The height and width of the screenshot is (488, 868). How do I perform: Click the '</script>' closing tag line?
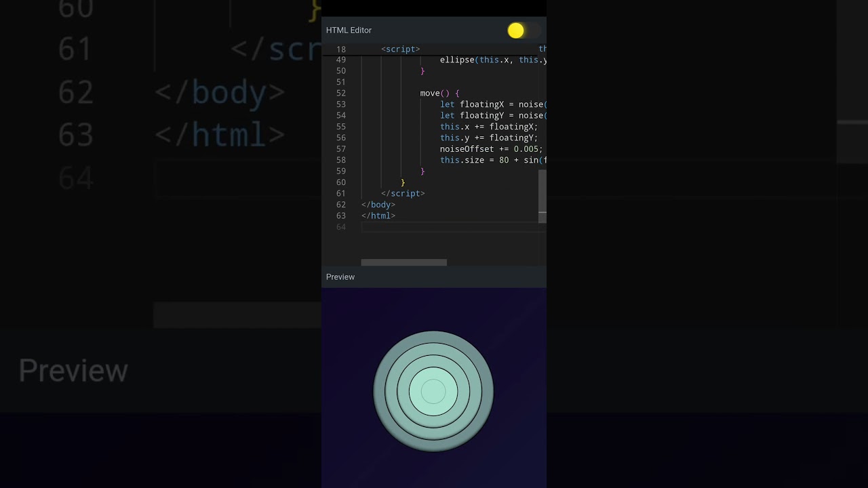coord(403,194)
